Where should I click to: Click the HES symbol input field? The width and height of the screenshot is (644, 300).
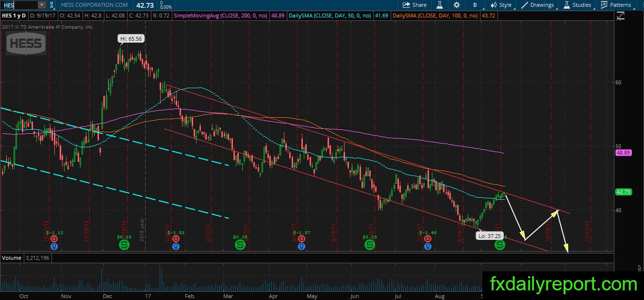tap(19, 5)
